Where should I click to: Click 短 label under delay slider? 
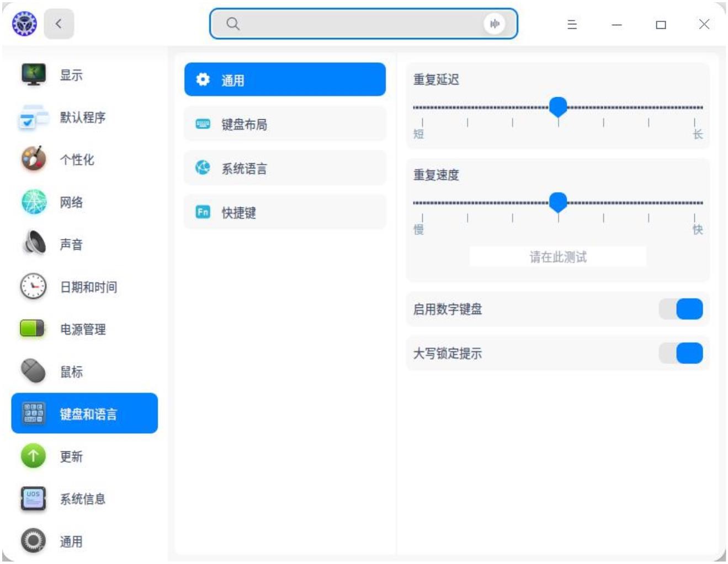coord(419,134)
